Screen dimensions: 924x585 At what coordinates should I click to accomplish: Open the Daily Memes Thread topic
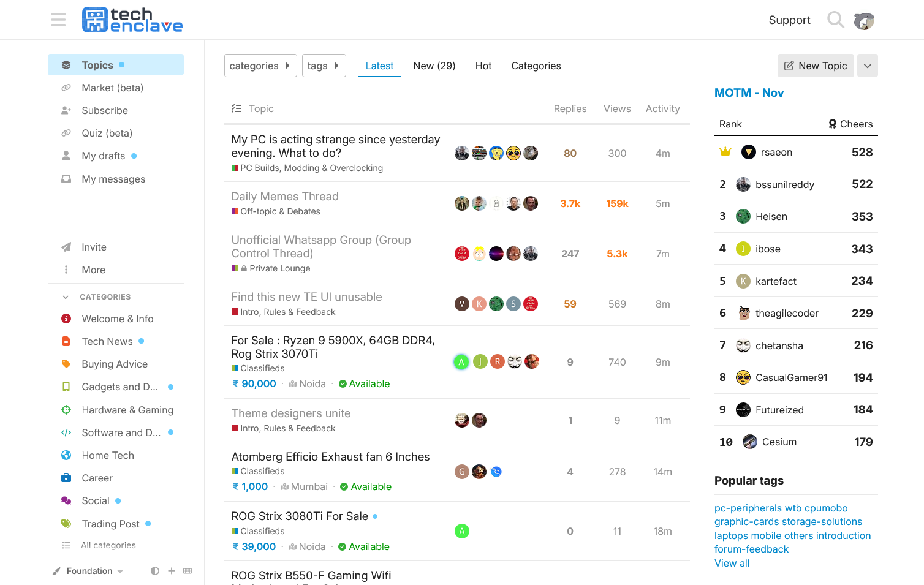click(x=285, y=197)
